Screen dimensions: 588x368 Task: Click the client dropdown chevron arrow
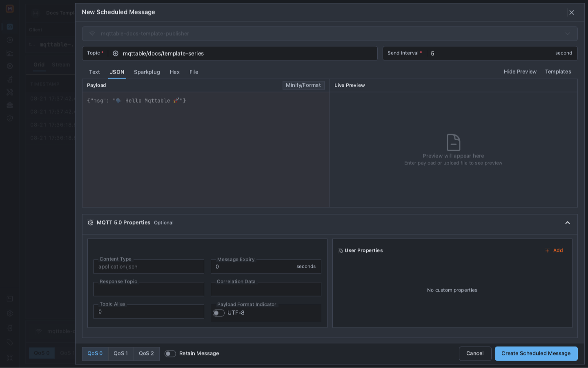tap(568, 34)
